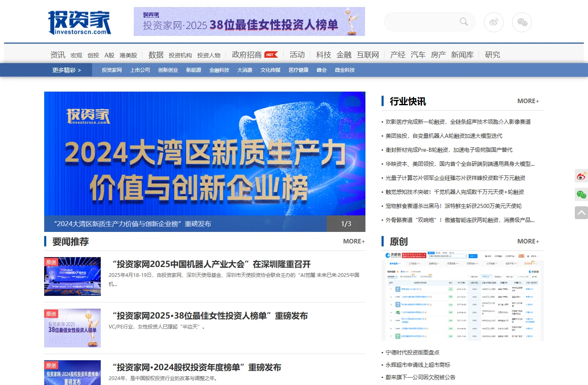Click the 天眼查 screenshot thumbnail in 原创

click(x=462, y=296)
